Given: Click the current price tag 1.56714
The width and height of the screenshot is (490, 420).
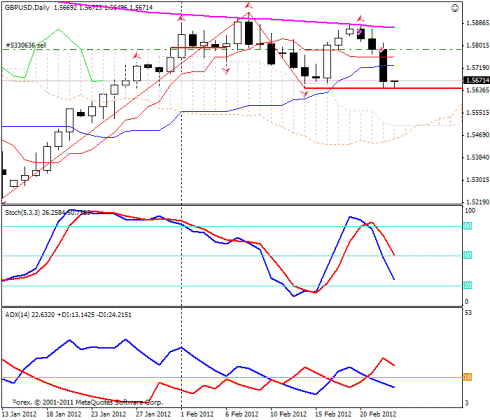Looking at the screenshot, I should (x=477, y=80).
